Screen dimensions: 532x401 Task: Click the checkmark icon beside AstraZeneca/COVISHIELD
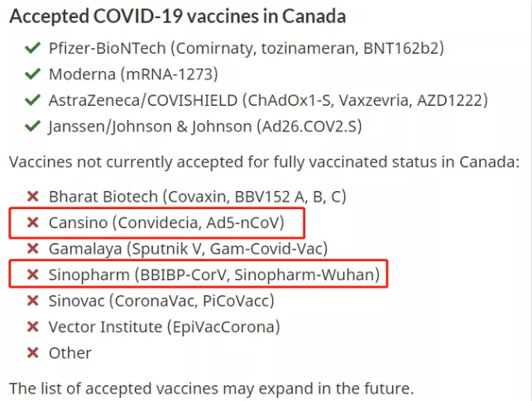pyautogui.click(x=33, y=100)
